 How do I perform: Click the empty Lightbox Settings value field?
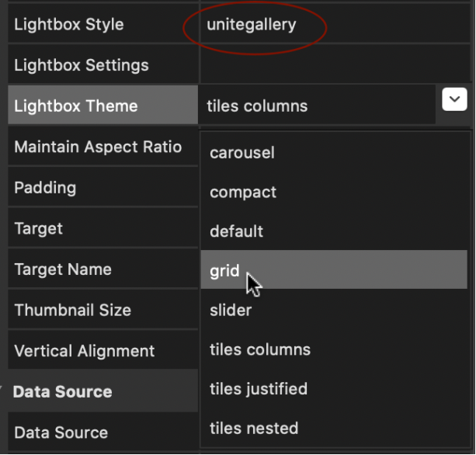coord(335,64)
